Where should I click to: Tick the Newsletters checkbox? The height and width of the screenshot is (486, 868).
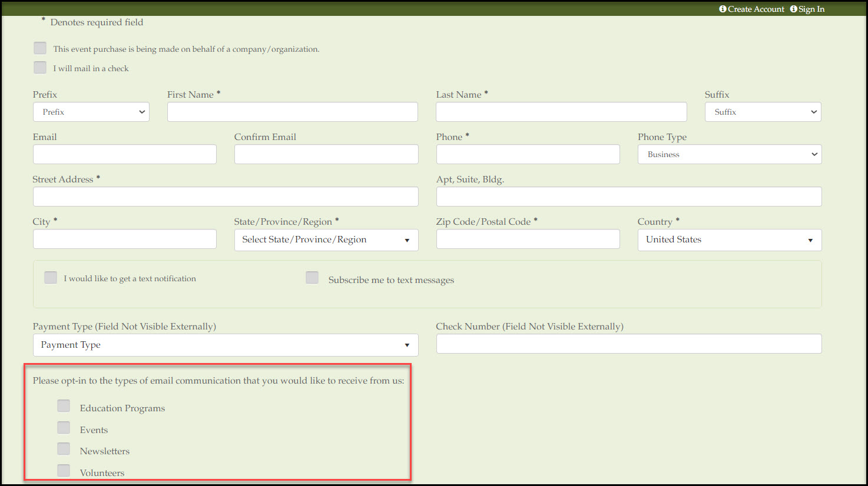coord(64,449)
